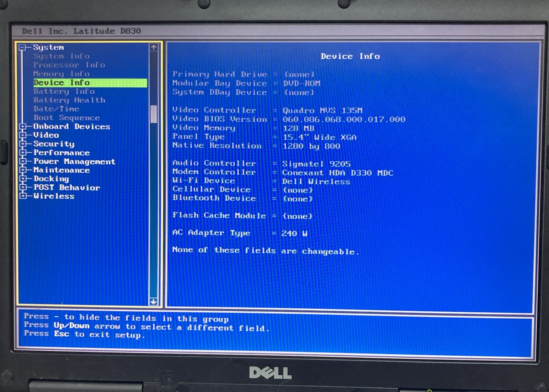The image size is (549, 392).
Task: Click the 240 W adapter value
Action: coord(295,233)
